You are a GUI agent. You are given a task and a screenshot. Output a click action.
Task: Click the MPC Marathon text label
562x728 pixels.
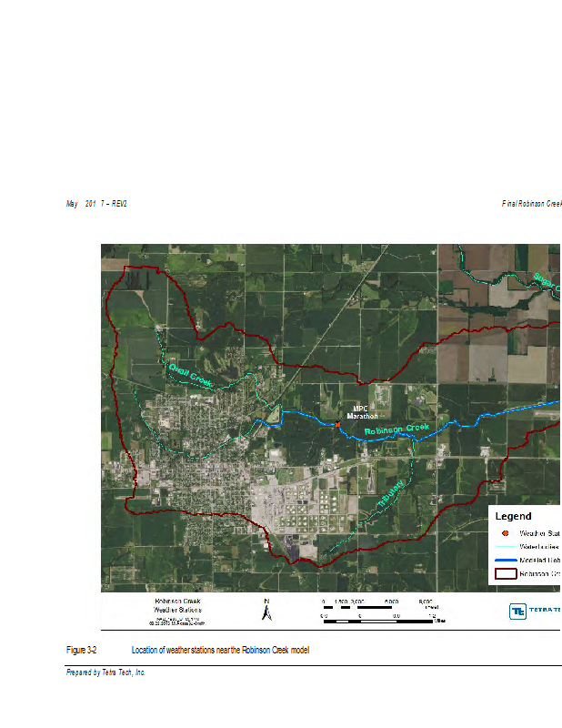click(x=359, y=411)
